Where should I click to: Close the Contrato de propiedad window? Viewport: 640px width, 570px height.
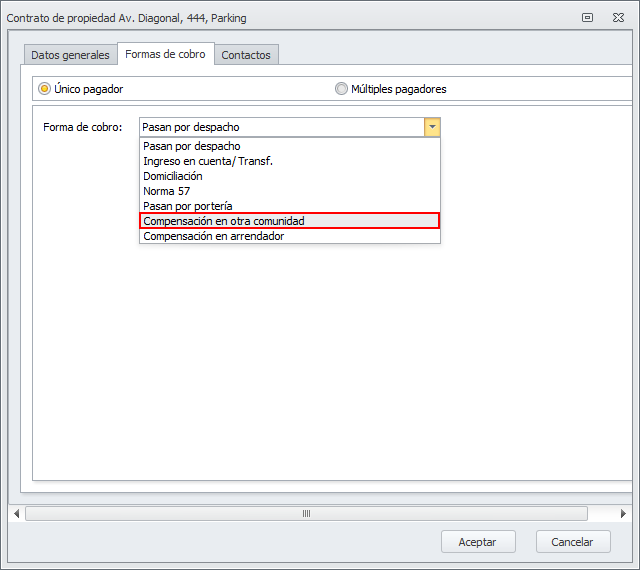618,18
